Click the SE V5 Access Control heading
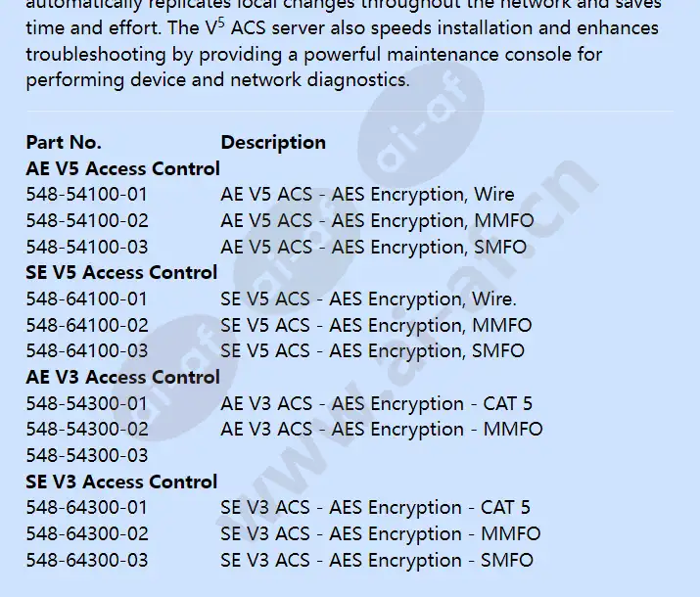 pos(121,273)
